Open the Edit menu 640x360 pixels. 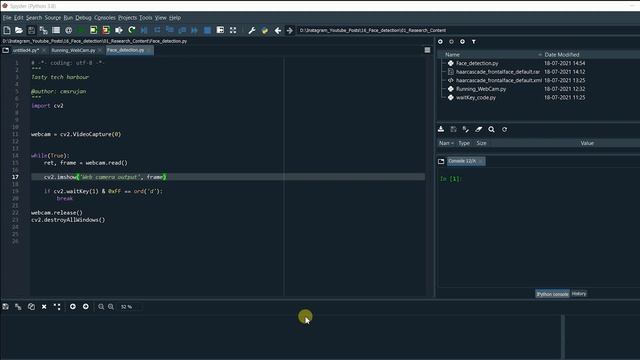(19, 18)
